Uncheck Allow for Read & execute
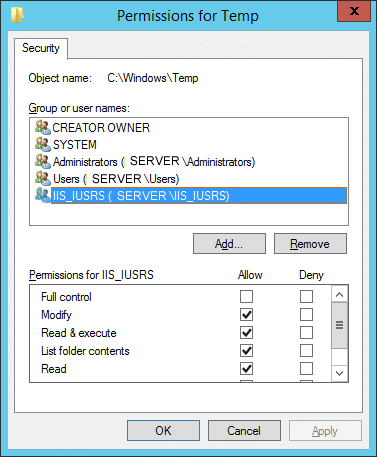This screenshot has width=377, height=457. 246,332
